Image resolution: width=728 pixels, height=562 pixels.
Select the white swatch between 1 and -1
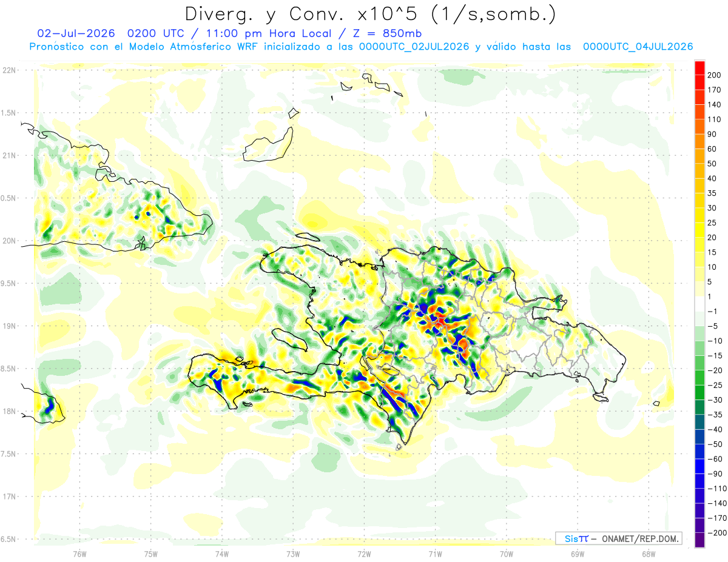click(x=699, y=304)
